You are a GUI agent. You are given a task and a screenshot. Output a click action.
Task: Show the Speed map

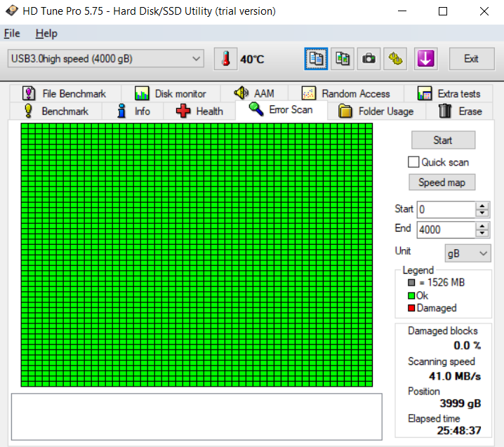click(442, 182)
